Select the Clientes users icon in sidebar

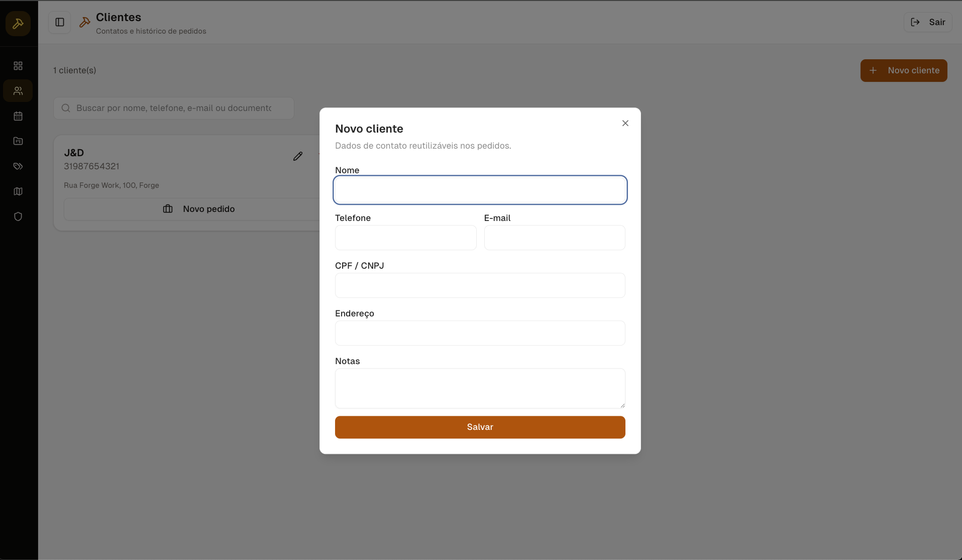(18, 91)
